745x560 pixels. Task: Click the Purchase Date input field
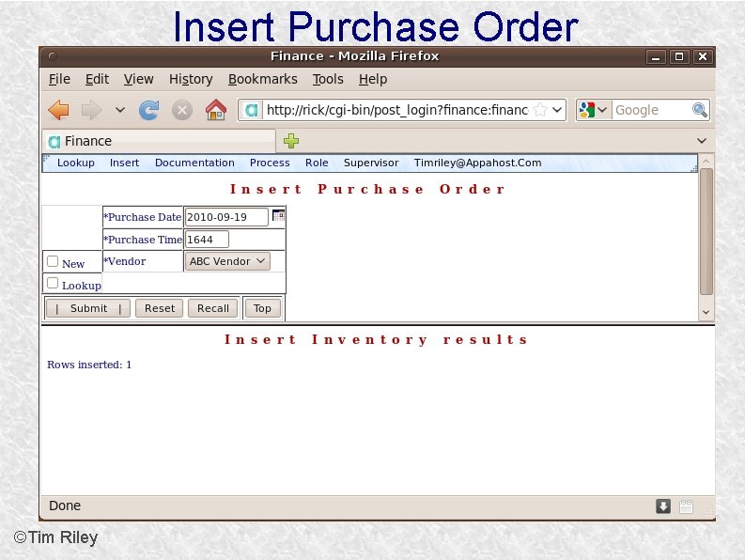(x=226, y=217)
